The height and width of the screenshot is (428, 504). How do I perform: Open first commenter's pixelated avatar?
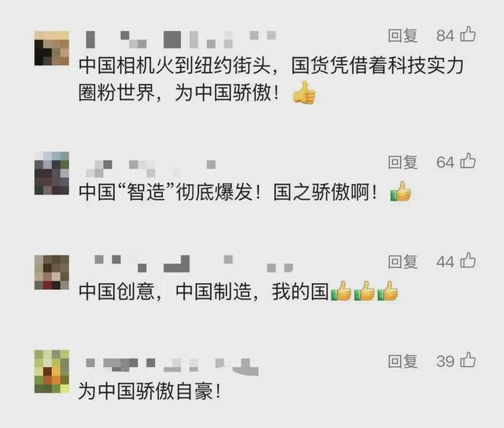click(52, 48)
